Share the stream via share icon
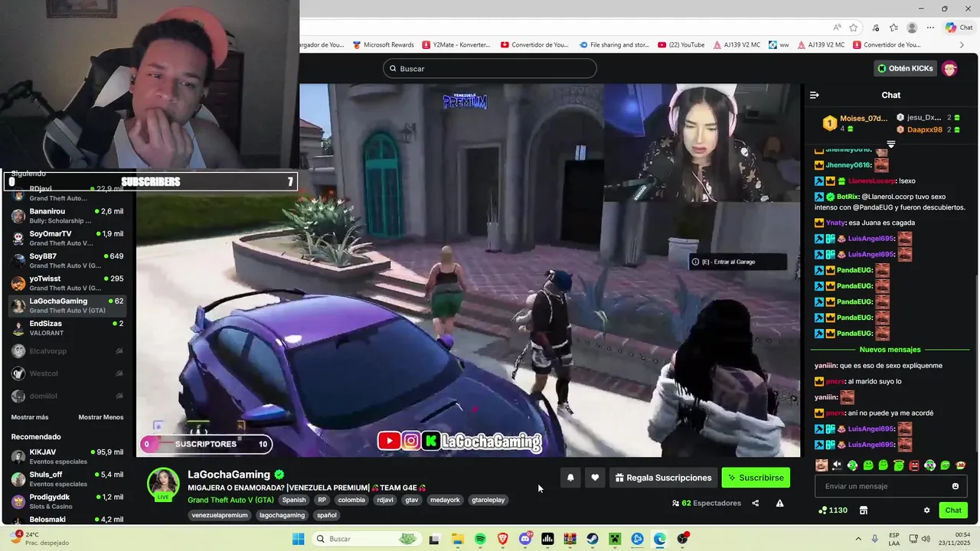 756,503
